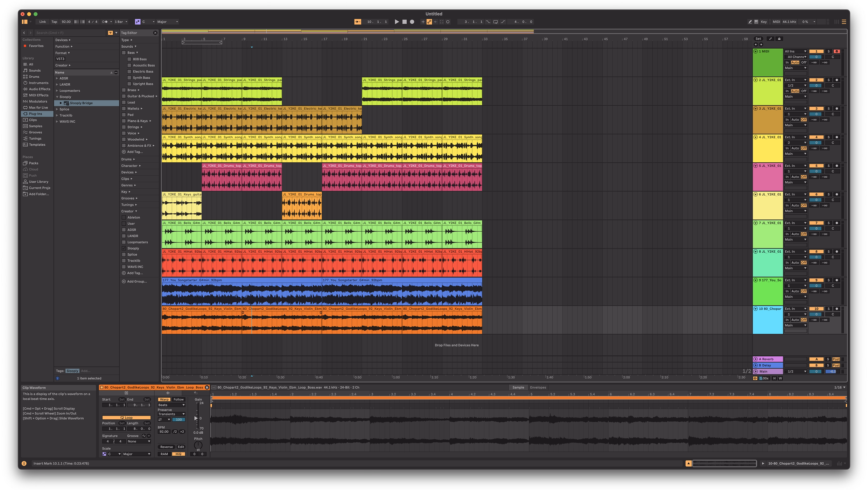The image size is (868, 490).
Task: Toggle the automation arm button
Action: [429, 22]
